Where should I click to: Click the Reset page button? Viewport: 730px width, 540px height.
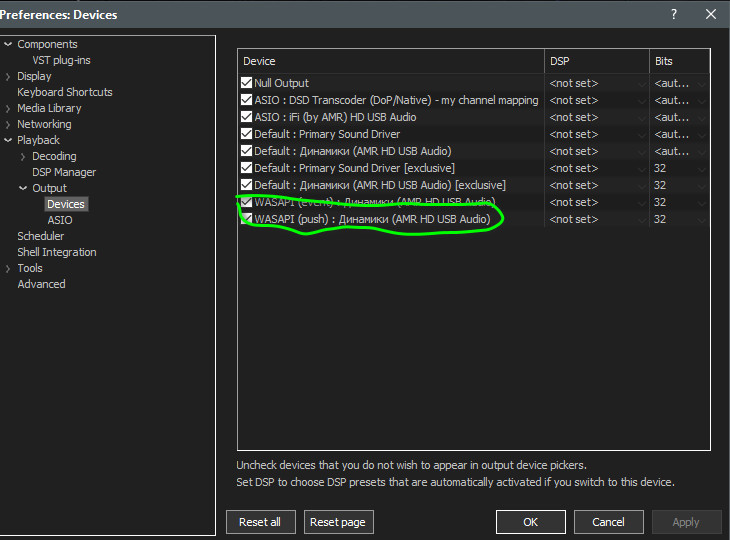tap(338, 522)
